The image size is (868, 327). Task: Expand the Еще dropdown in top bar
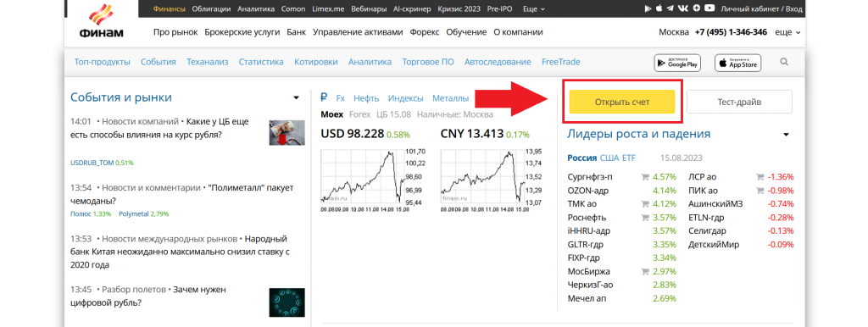[534, 8]
